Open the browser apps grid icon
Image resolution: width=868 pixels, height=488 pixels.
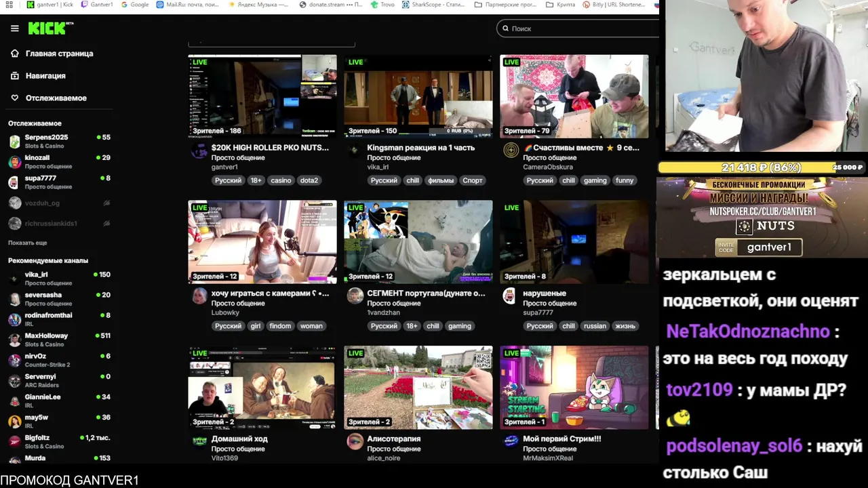[9, 5]
